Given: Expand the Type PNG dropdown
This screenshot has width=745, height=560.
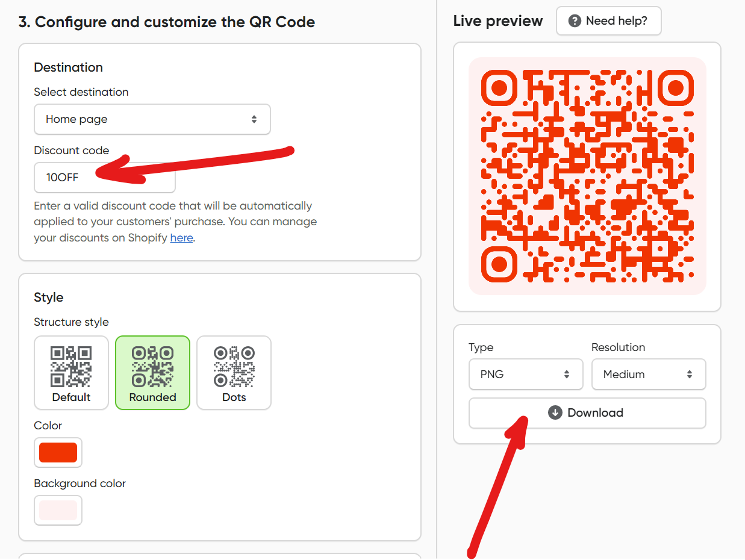Looking at the screenshot, I should click(x=525, y=374).
